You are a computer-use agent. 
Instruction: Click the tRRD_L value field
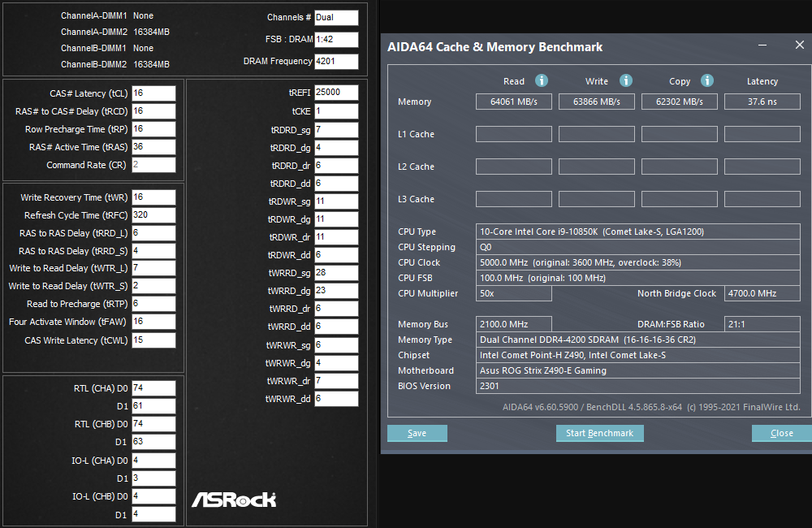click(153, 233)
